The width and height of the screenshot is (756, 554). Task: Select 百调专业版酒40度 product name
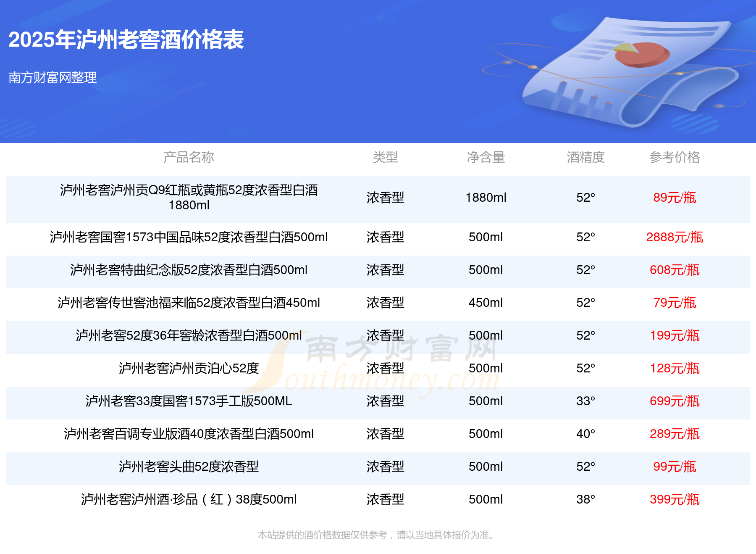pyautogui.click(x=189, y=434)
